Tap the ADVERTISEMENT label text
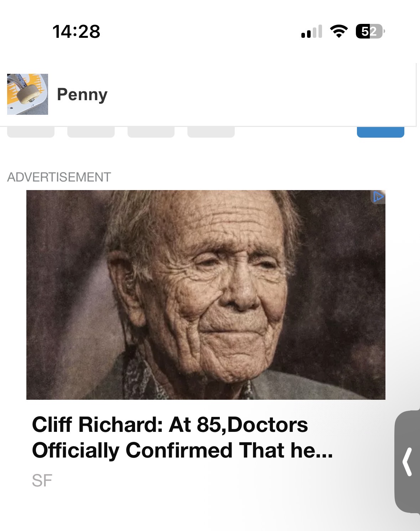The image size is (420, 531). click(59, 177)
